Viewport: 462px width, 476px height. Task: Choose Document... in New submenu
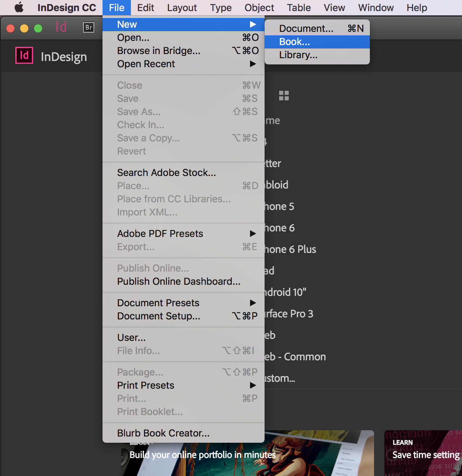tap(317, 28)
